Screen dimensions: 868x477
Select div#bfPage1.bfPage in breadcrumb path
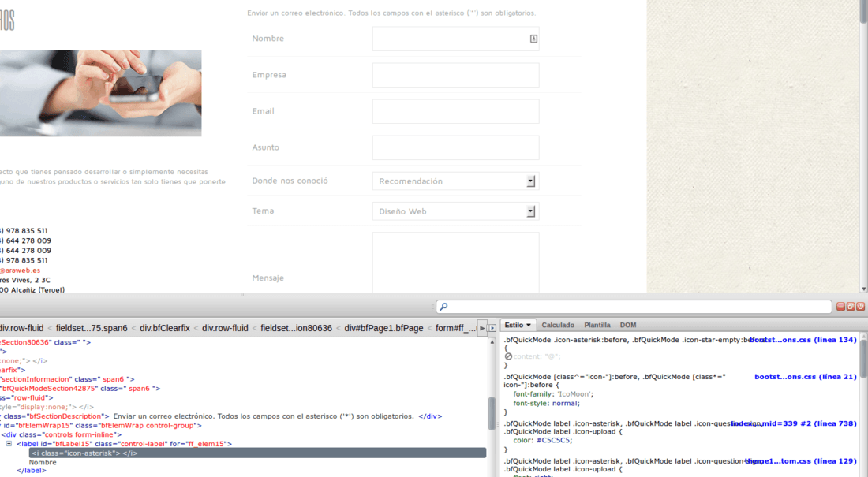(x=383, y=328)
